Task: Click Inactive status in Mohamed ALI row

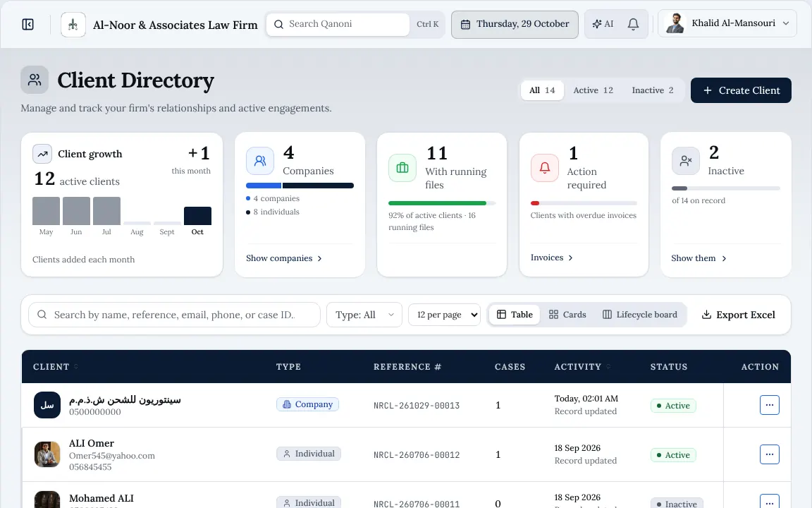Action: coord(677,503)
